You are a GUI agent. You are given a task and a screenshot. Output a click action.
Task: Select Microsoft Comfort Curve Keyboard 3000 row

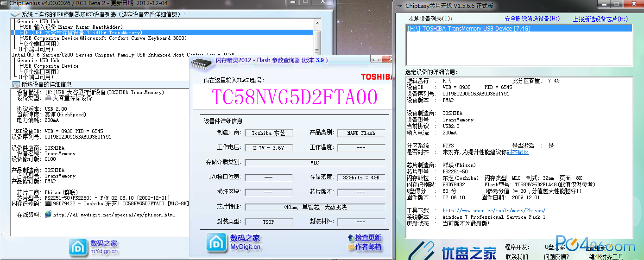pyautogui.click(x=105, y=38)
